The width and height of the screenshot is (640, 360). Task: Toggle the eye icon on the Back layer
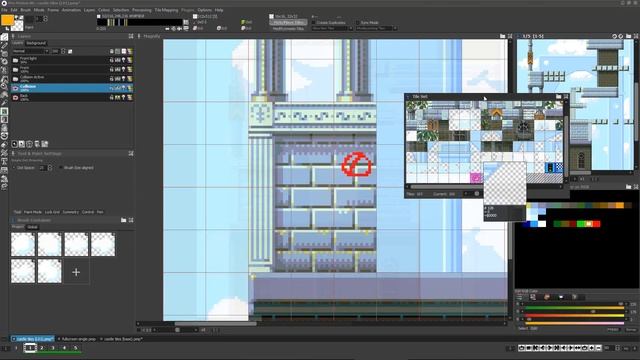16,98
